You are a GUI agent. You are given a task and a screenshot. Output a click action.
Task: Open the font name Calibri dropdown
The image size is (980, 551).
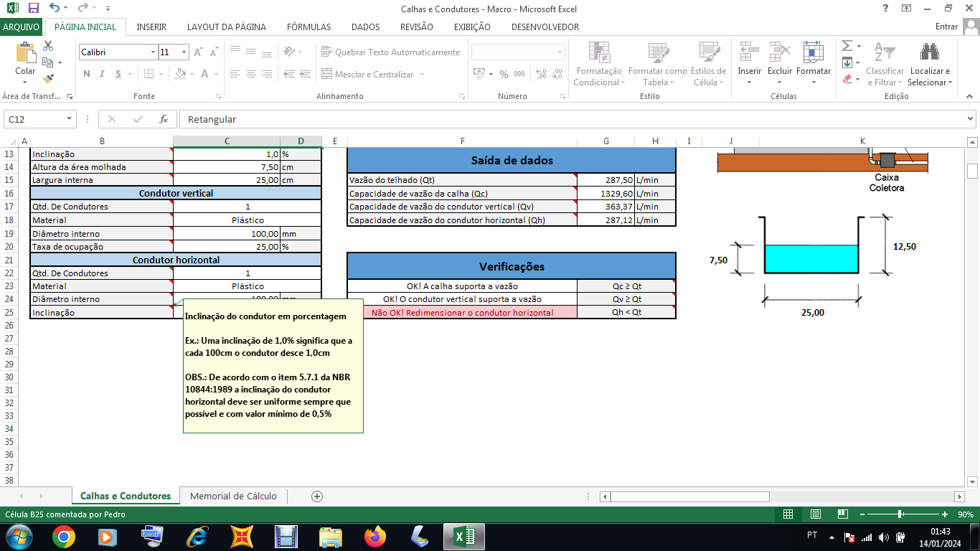153,52
